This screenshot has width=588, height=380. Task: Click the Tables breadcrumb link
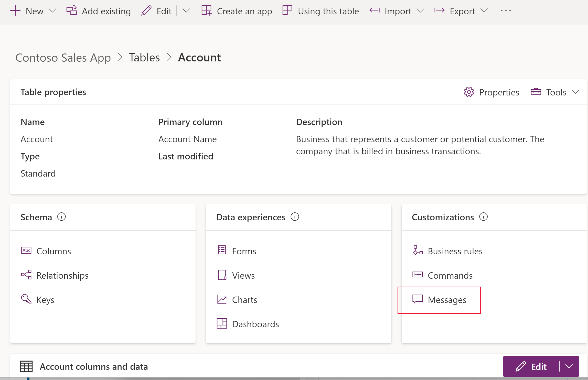click(x=145, y=57)
